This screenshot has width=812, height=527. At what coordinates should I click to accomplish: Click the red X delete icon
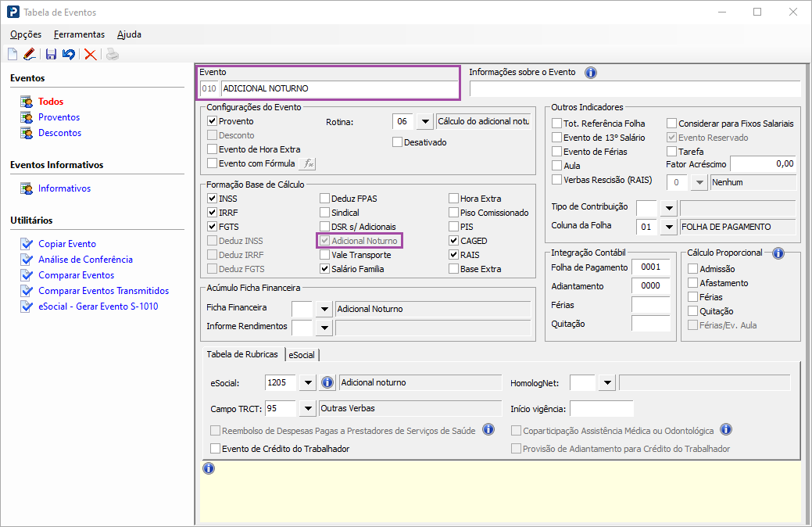coord(91,54)
